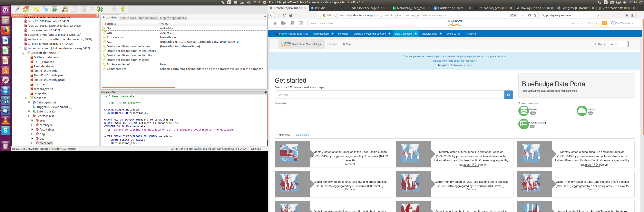Image resolution: width=644 pixels, height=212 pixels.
Task: Click the catalogue Search input field
Action: (x=389, y=95)
